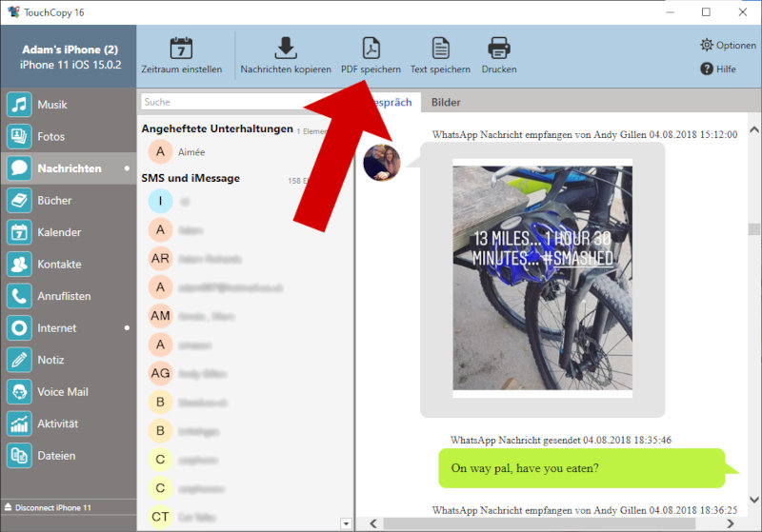Select the AM contact avatar
Screen dimensions: 762x532
point(160,316)
